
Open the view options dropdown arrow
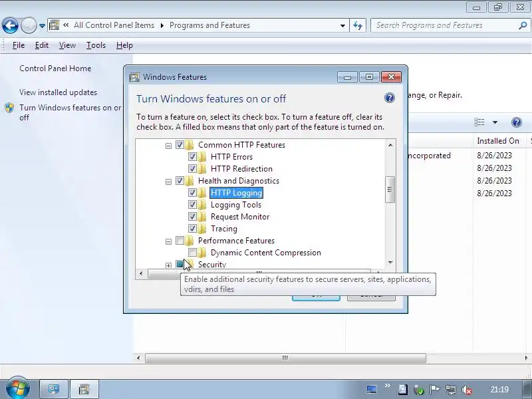(495, 122)
